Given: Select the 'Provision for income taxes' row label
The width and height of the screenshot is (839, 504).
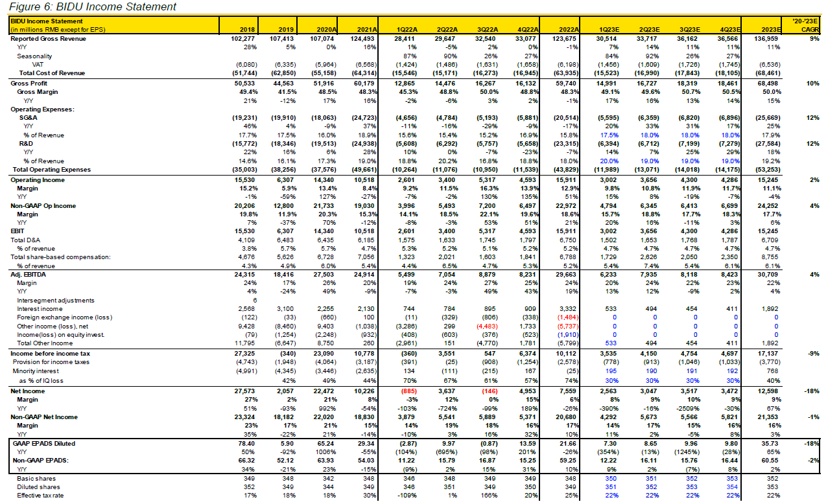Looking at the screenshot, I should click(52, 361).
